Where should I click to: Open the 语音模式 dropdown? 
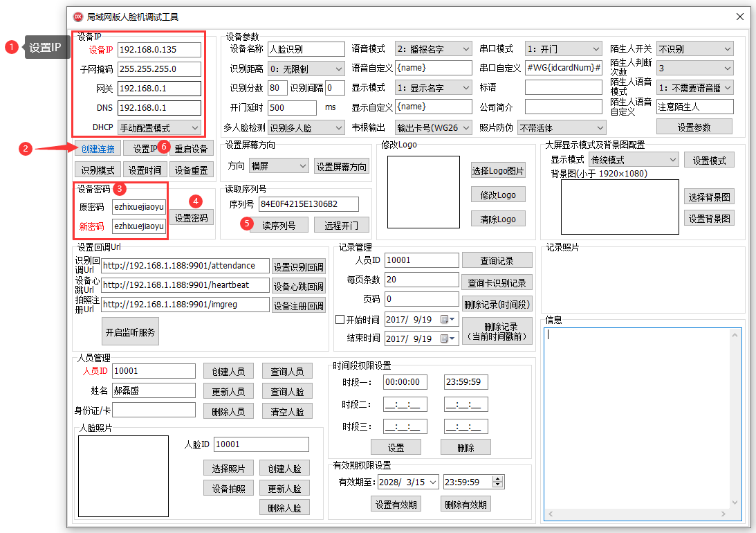[465, 49]
